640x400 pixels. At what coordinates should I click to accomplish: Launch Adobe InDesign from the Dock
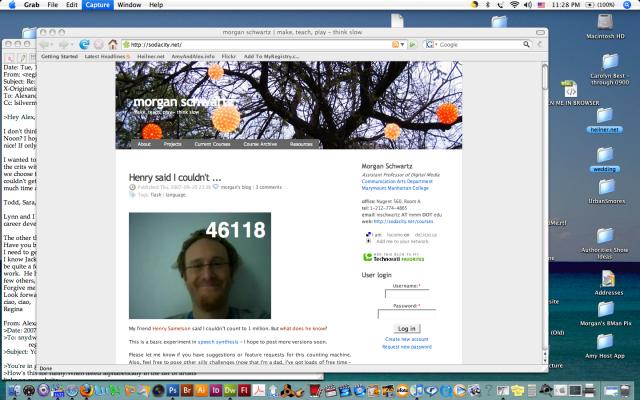click(x=216, y=390)
